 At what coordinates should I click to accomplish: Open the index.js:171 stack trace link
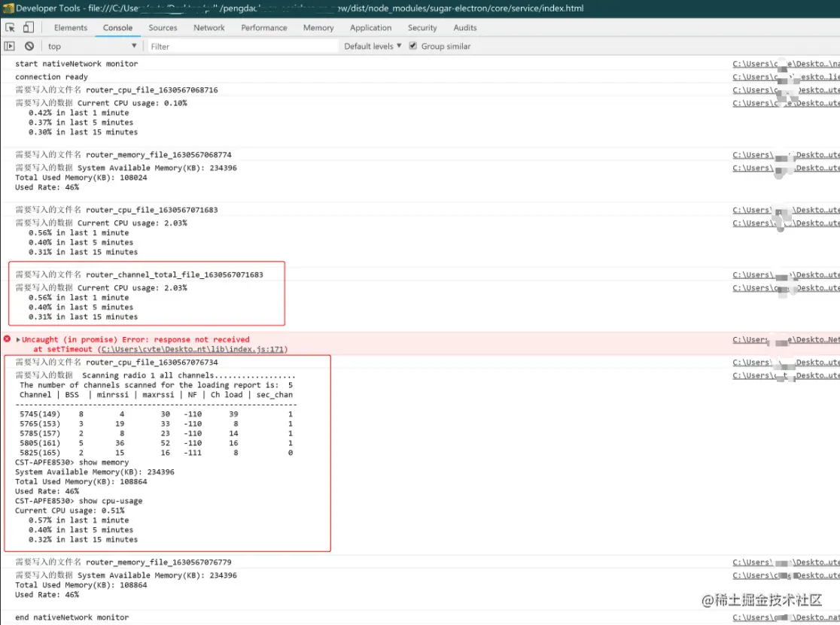193,349
